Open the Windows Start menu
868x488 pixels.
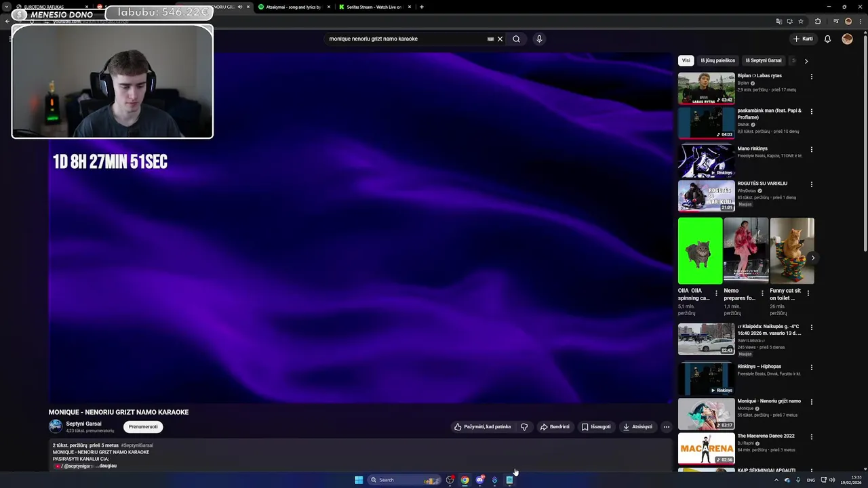[359, 480]
